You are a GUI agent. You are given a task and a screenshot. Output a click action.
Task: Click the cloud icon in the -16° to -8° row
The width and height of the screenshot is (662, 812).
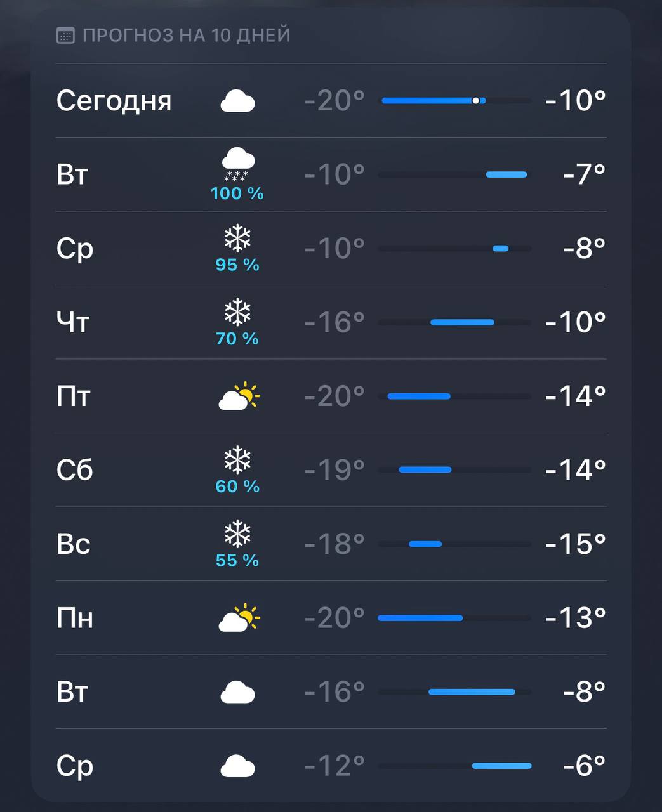[x=237, y=692]
